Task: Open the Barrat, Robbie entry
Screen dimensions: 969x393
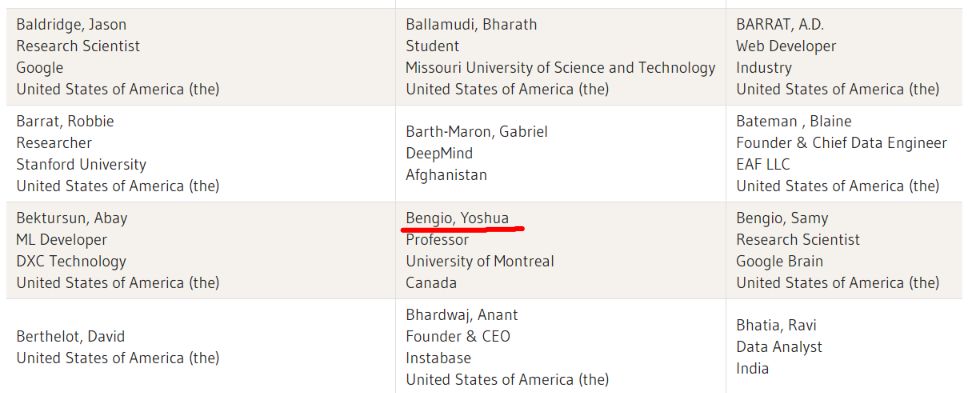Action: click(x=65, y=121)
